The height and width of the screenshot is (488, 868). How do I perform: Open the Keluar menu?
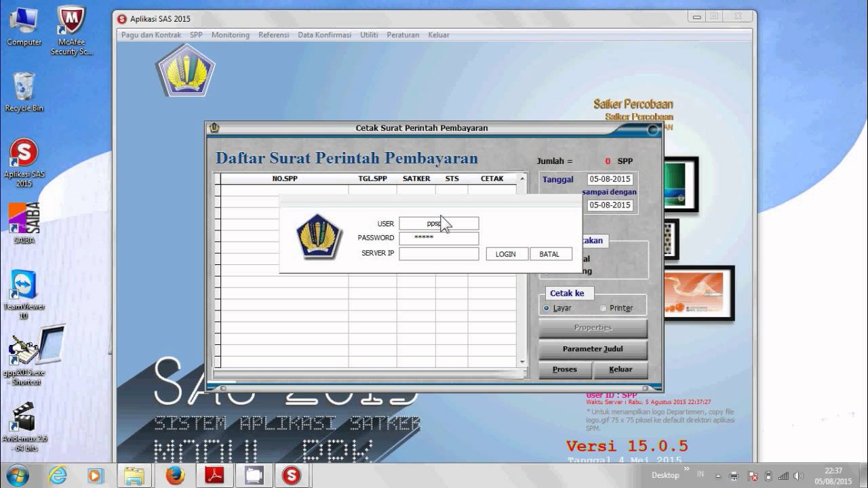(x=438, y=35)
